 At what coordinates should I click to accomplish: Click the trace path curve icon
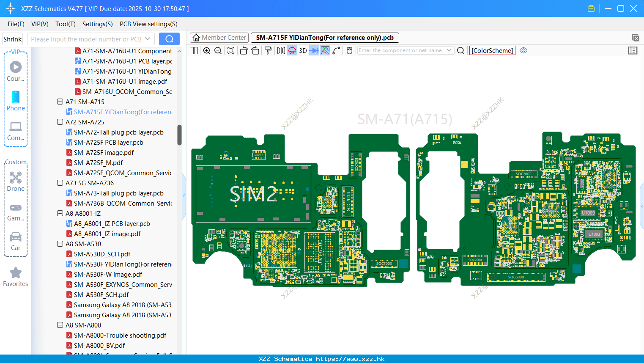(x=337, y=50)
